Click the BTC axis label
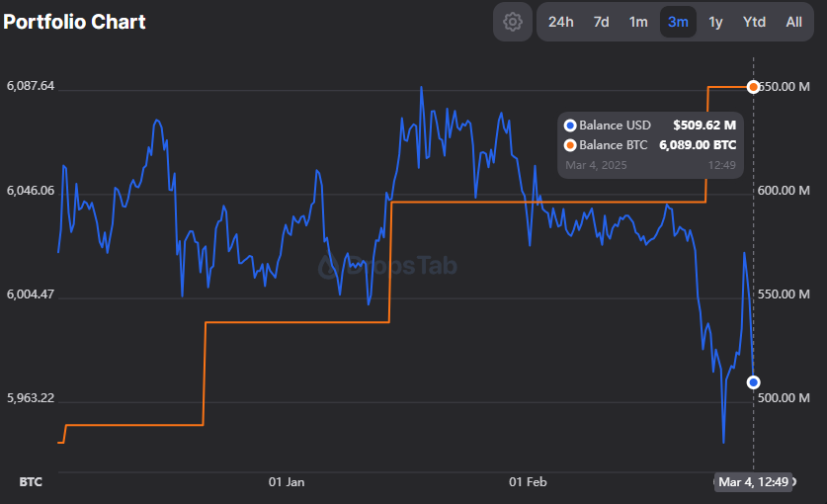 [30, 482]
